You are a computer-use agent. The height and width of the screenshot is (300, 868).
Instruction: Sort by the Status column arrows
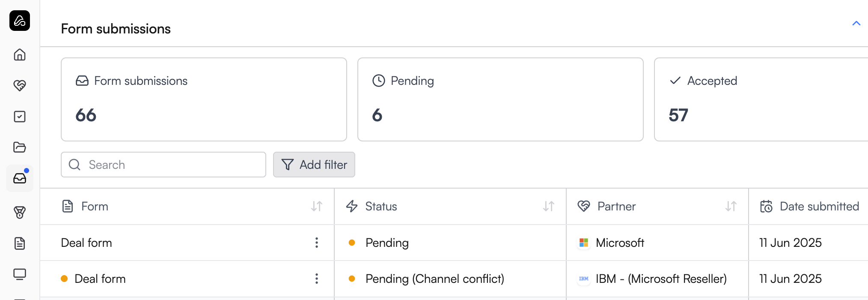[x=549, y=207]
